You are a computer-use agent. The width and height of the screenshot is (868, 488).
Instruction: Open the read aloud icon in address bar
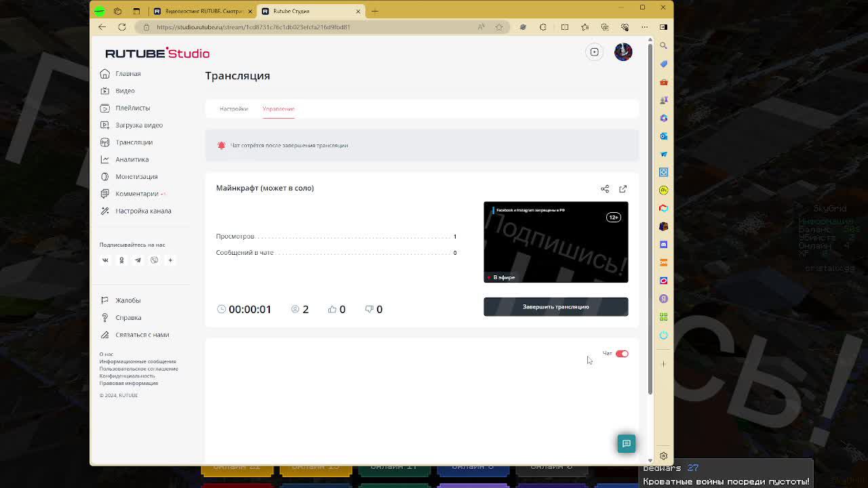481,27
